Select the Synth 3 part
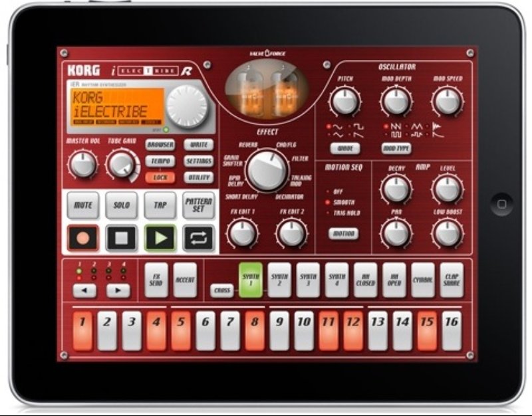This screenshot has width=532, height=416. 308,280
